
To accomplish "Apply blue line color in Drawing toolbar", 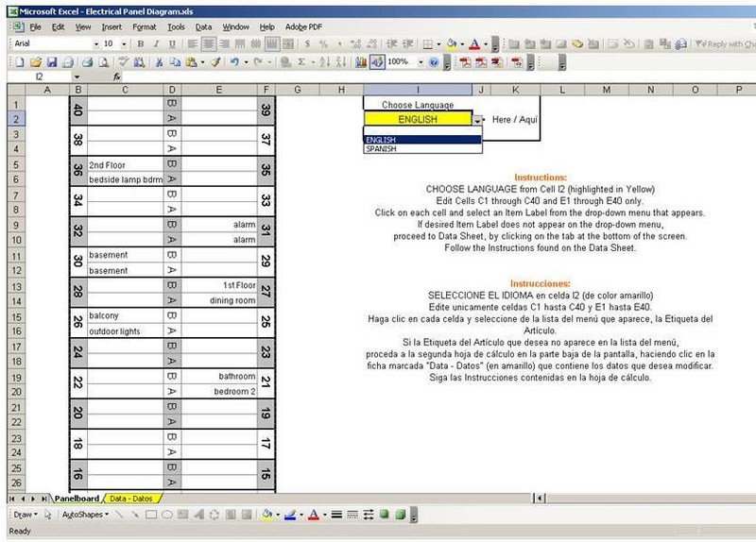I will coord(290,515).
